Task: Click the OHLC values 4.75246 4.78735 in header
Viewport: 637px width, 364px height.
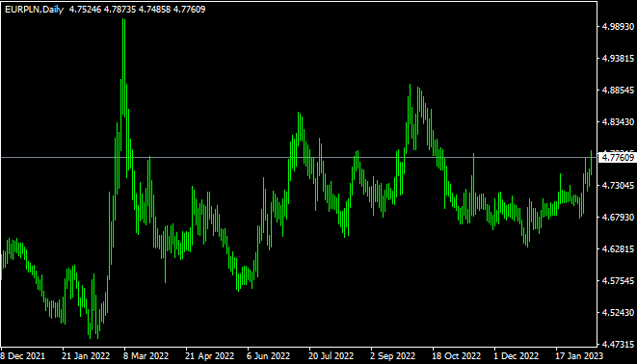Action: pos(102,10)
